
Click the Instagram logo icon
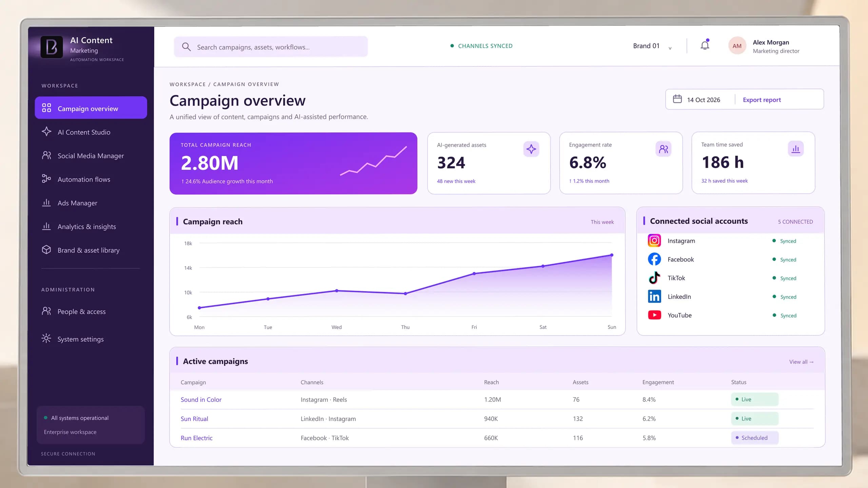(x=654, y=241)
